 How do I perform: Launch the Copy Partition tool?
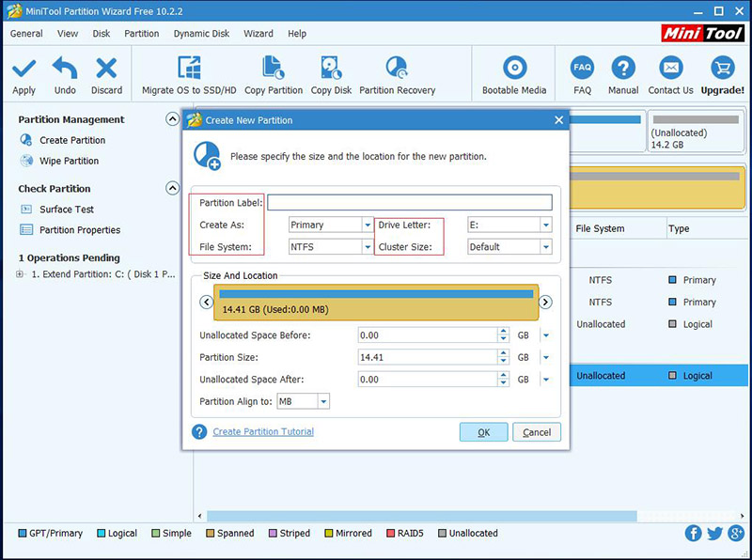[x=274, y=69]
